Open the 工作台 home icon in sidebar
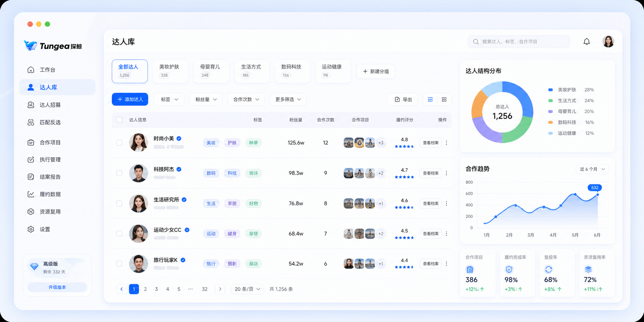Image resolution: width=644 pixels, height=322 pixels. [x=31, y=70]
